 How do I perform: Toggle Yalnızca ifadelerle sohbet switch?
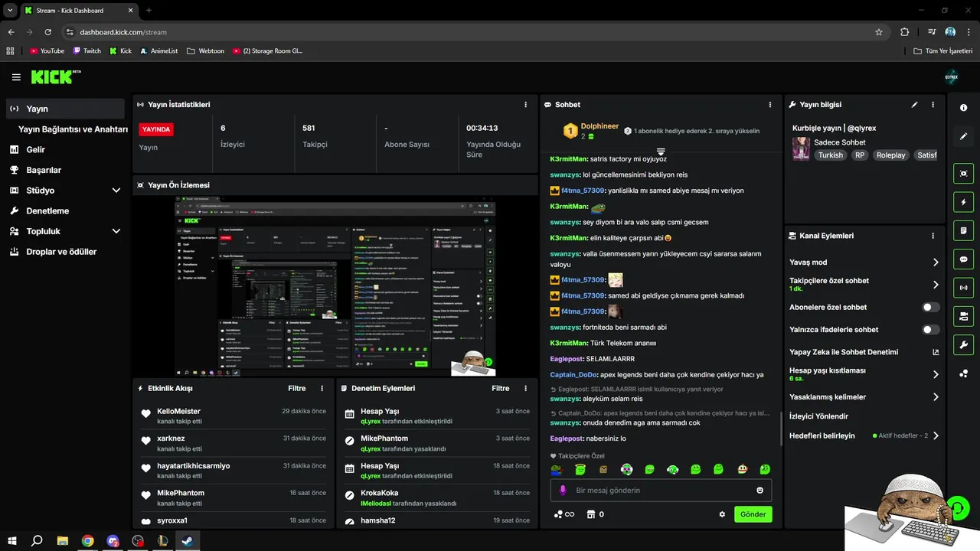point(931,330)
